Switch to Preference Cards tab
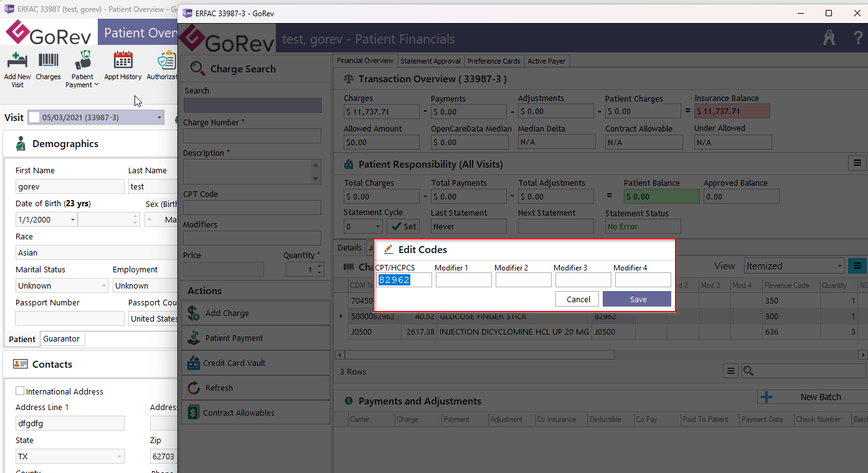868x473 pixels. (494, 61)
